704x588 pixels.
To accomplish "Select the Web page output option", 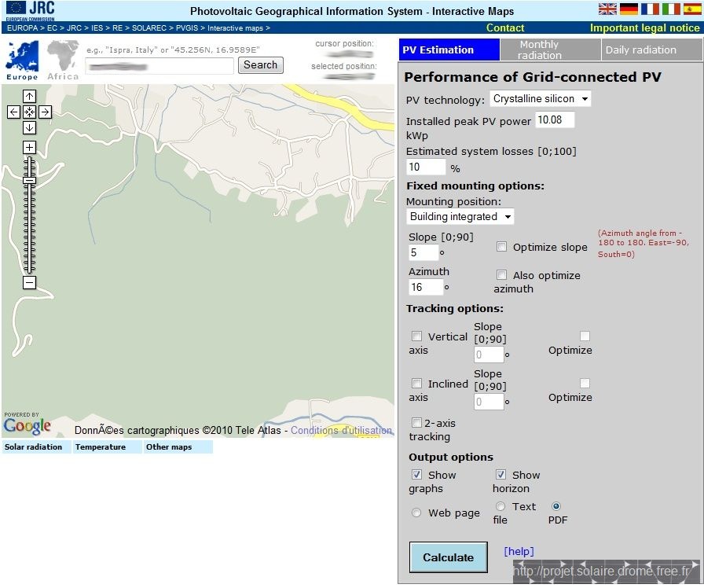I will 416,513.
